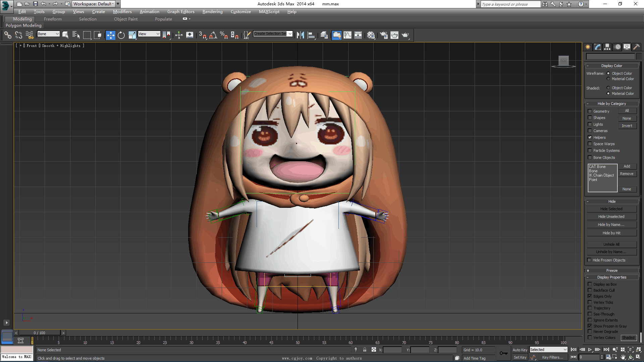Select the Shaded Object Color radio button

[608, 88]
